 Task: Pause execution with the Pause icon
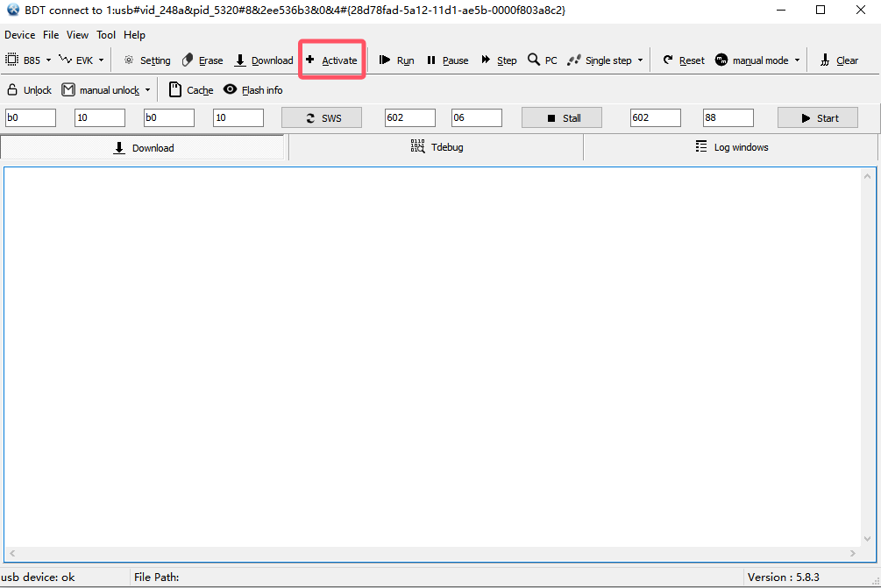(x=431, y=60)
